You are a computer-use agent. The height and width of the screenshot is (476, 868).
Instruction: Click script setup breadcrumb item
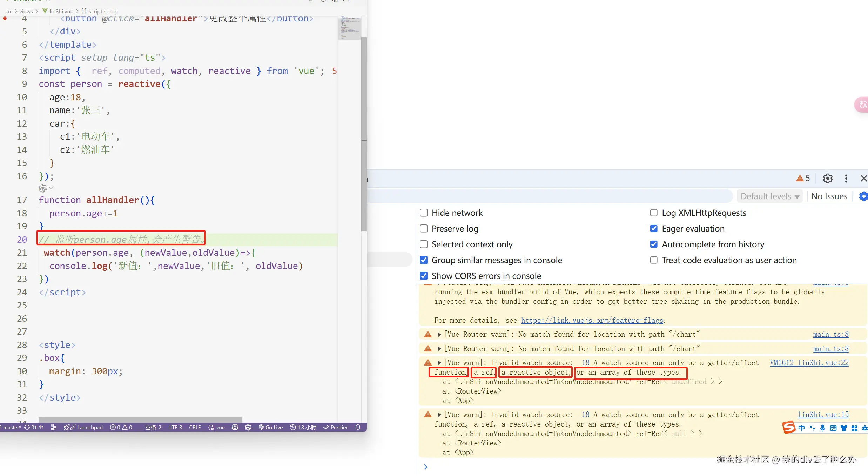pos(103,11)
